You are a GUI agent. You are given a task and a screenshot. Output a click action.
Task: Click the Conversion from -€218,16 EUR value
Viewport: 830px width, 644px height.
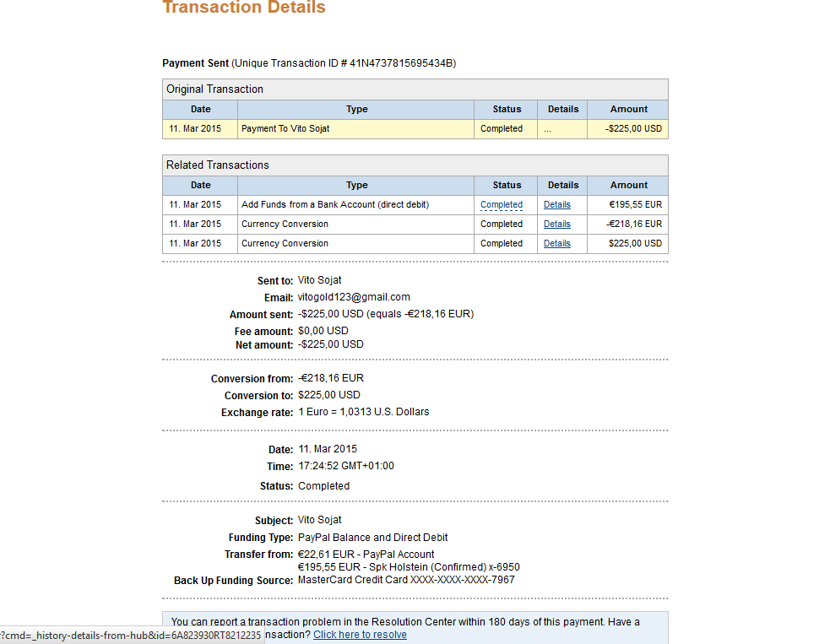[x=331, y=378]
